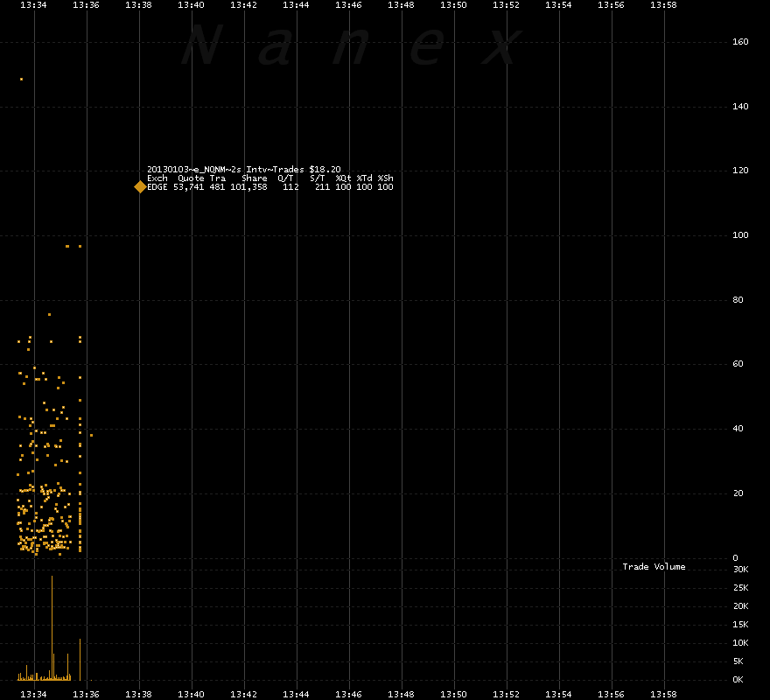
Task: Click the '30K' volume axis label
Action: pos(740,570)
